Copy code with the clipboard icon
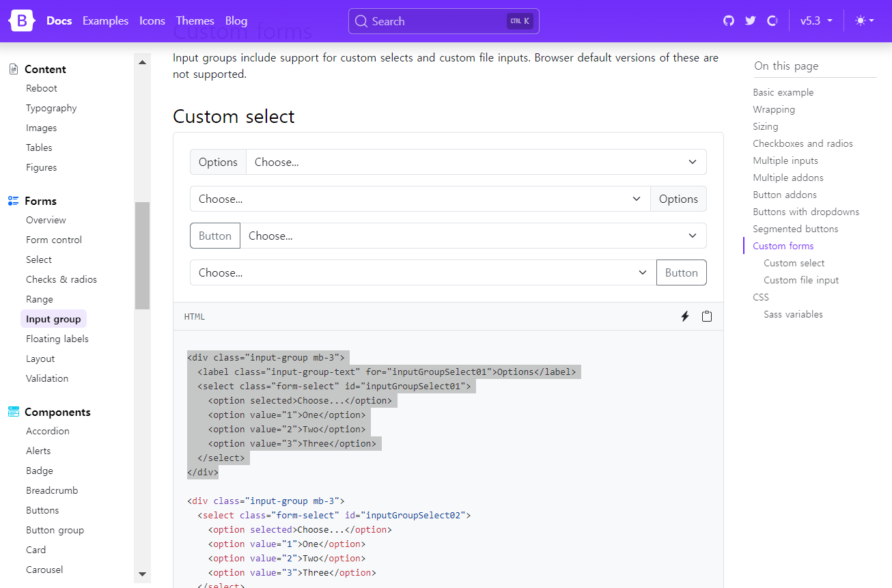The width and height of the screenshot is (892, 588). (707, 316)
